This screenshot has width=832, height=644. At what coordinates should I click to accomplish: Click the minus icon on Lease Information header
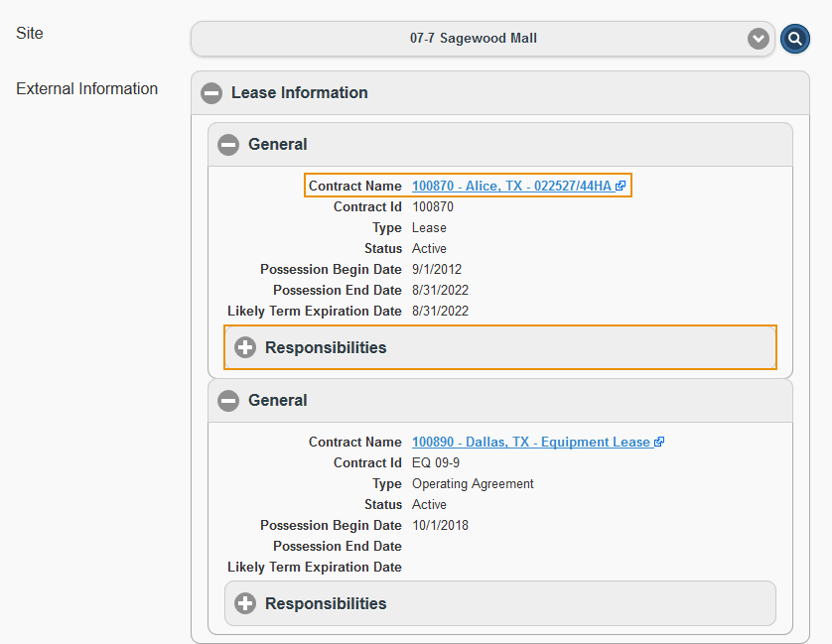(211, 92)
